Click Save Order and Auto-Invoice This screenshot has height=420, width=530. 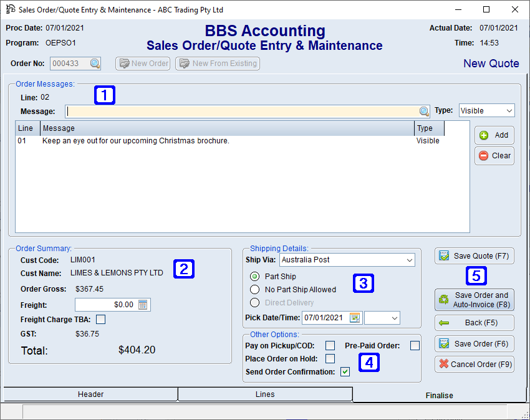coord(474,299)
